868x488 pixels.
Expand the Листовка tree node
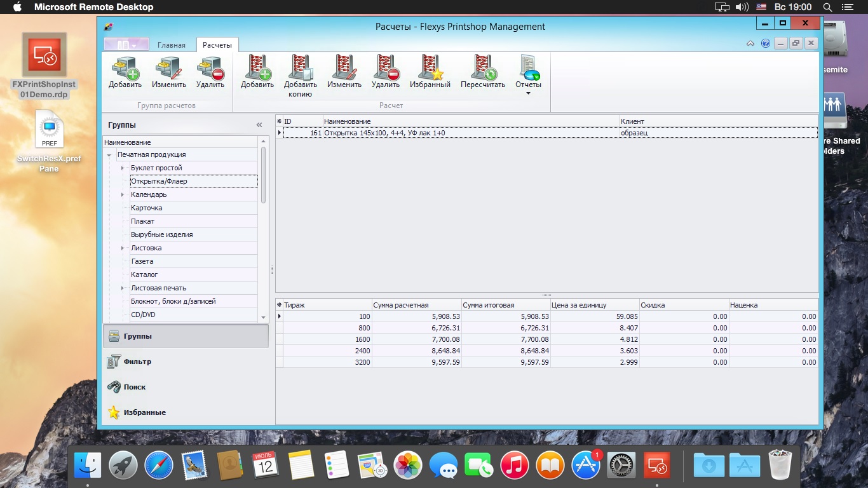pyautogui.click(x=123, y=248)
